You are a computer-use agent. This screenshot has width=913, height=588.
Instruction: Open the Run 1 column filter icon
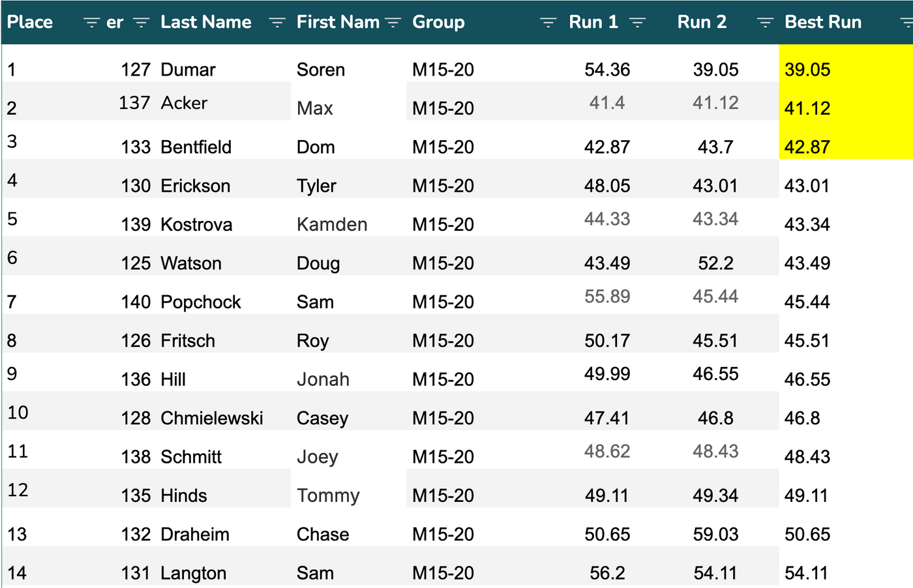[x=637, y=23]
